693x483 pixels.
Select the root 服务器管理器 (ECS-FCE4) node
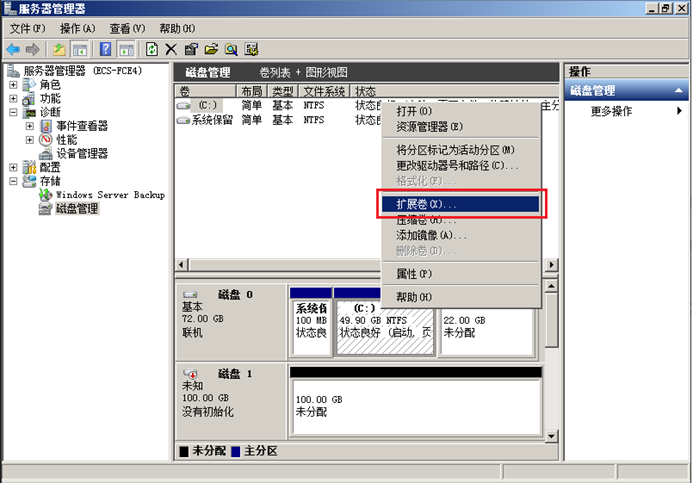coord(83,71)
